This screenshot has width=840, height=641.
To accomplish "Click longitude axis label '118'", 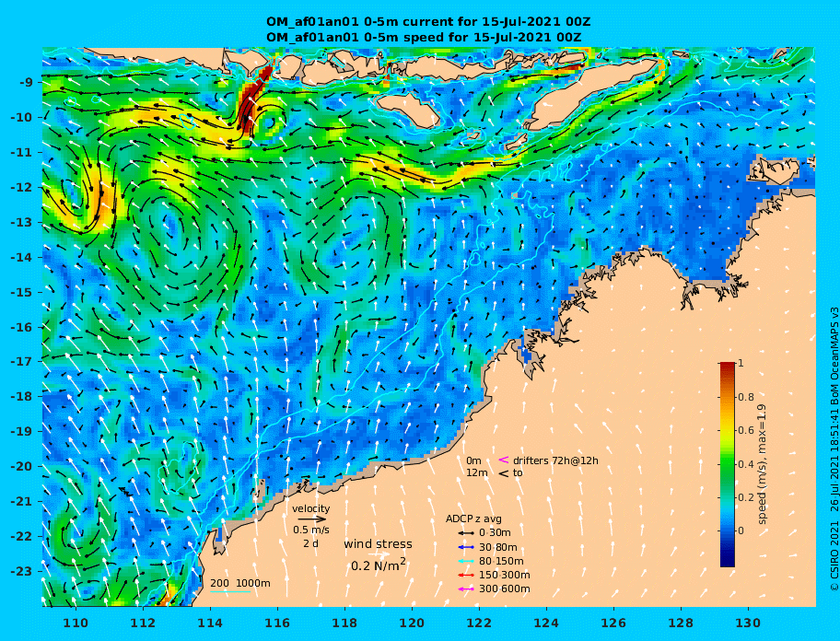I will tap(344, 623).
